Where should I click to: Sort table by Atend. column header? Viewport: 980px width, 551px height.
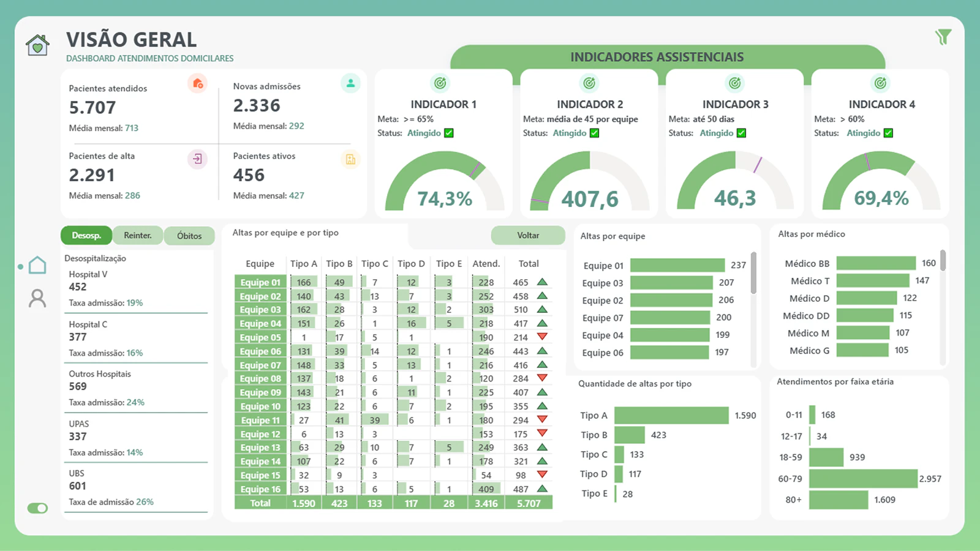486,263
